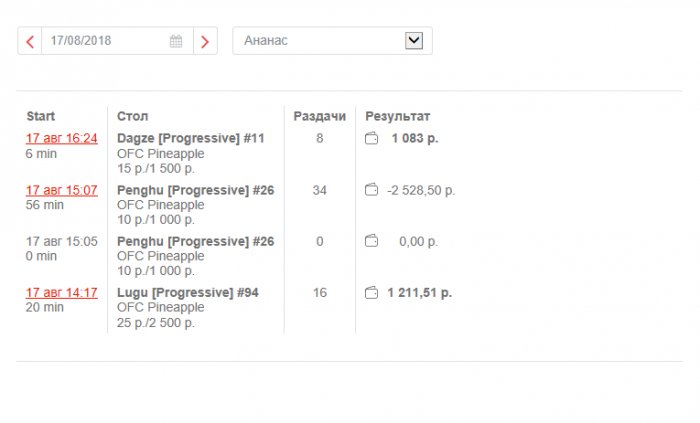Open the 17 авг 16:24 session link
The image size is (700, 423).
pos(62,138)
